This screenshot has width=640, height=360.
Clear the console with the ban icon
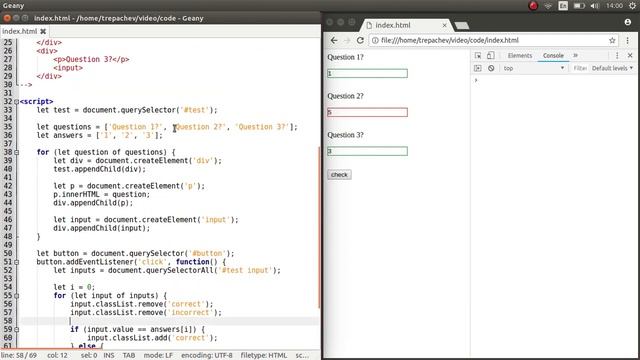point(491,68)
